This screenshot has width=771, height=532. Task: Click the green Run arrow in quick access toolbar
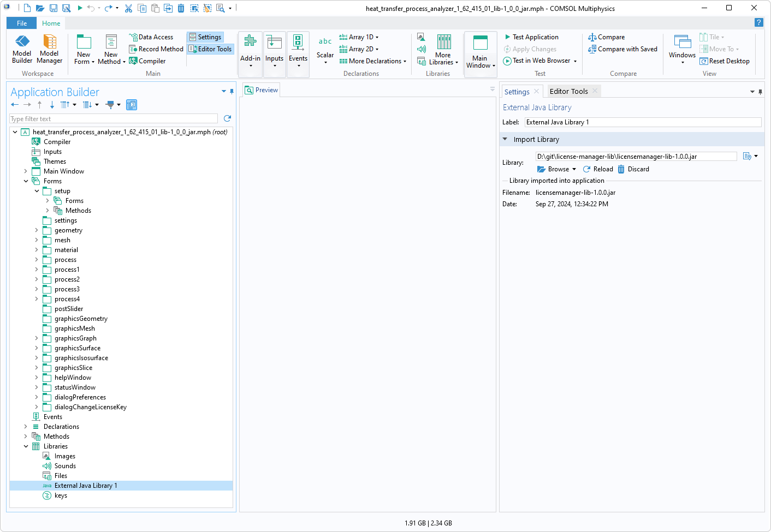[x=80, y=8]
